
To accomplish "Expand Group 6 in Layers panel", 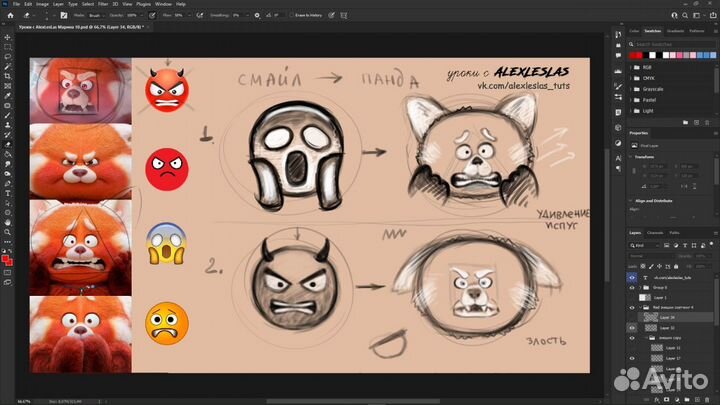I will click(640, 287).
